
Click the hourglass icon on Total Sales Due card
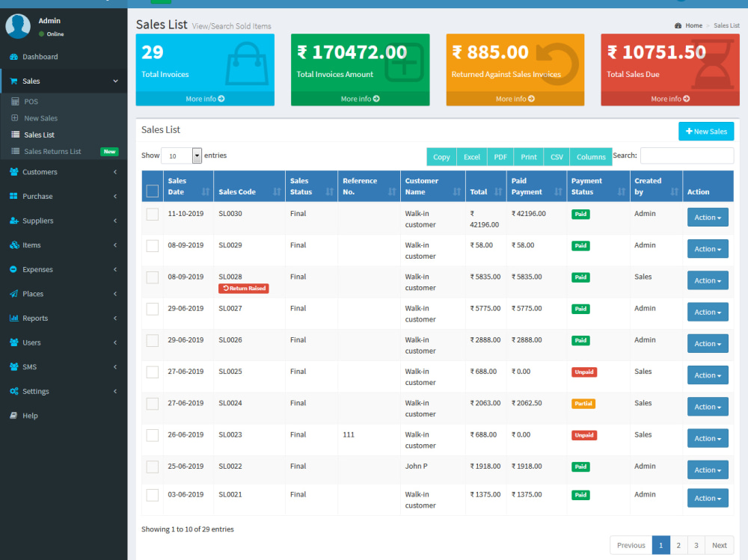712,64
